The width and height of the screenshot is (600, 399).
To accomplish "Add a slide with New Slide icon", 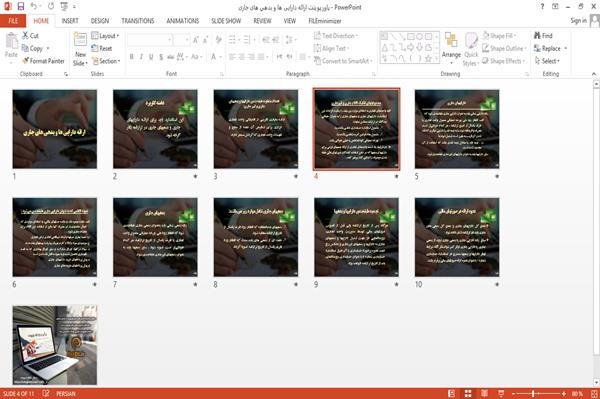I will 80,40.
